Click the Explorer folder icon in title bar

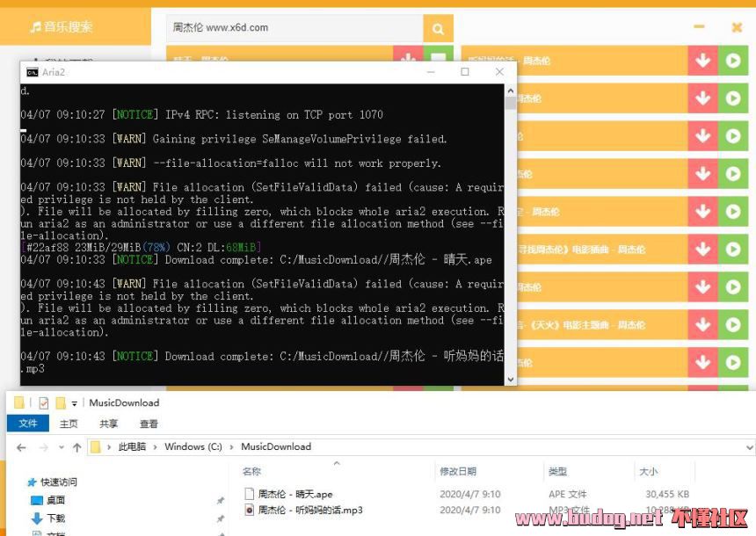18,402
